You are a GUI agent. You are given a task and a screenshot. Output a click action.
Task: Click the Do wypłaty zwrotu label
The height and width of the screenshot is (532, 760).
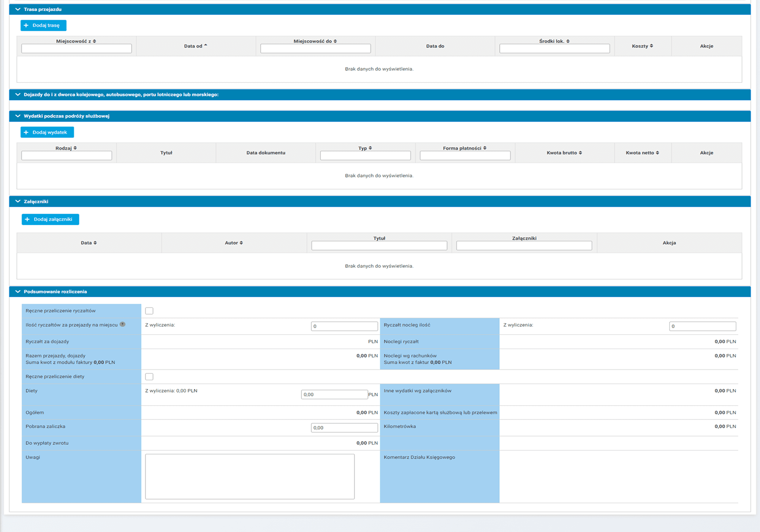pos(47,443)
